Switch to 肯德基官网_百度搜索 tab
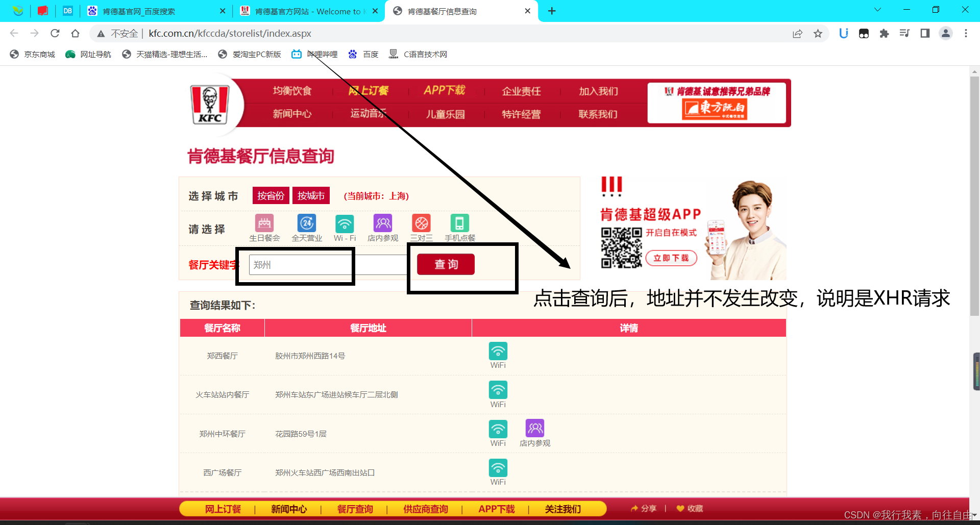The height and width of the screenshot is (525, 980). tap(157, 11)
